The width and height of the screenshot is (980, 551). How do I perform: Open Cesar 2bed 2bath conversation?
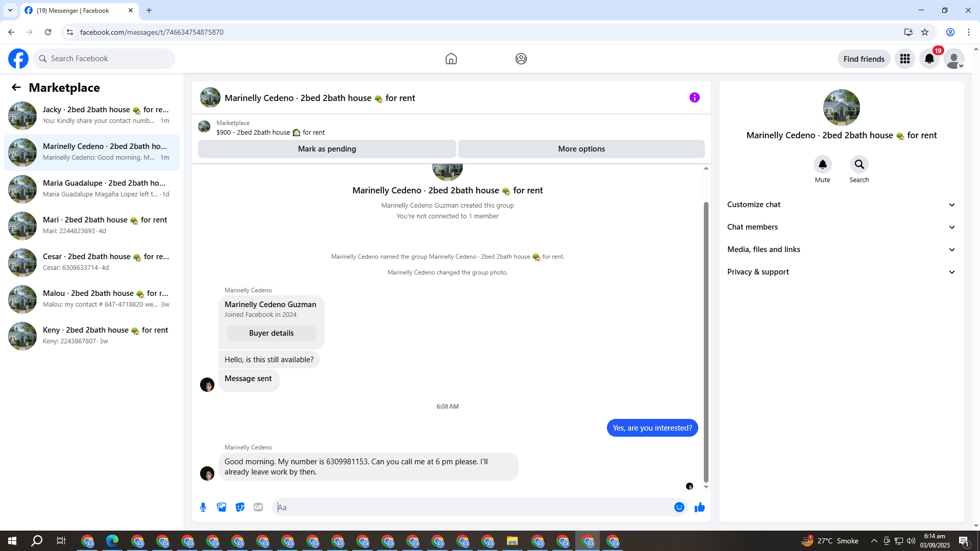tap(92, 262)
